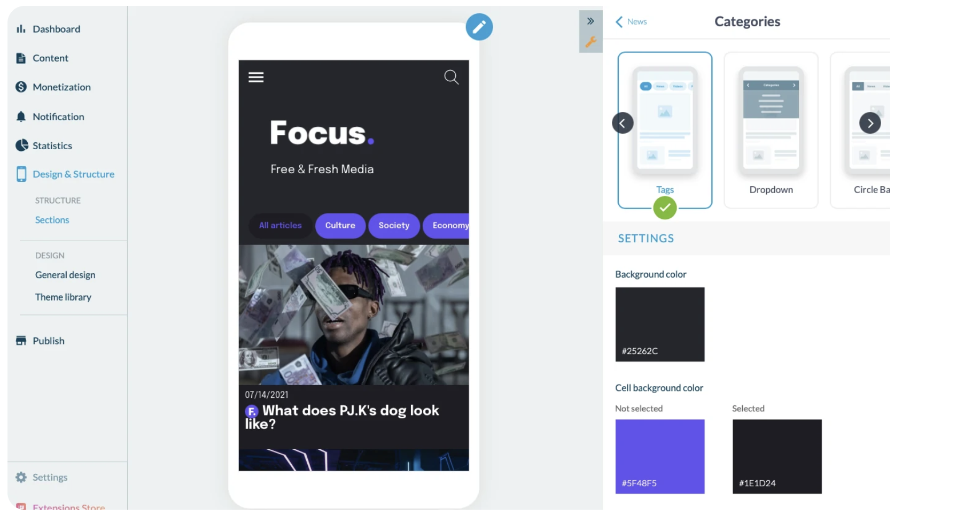
Task: Collapse the panel with double chevron icon
Action: [x=590, y=21]
